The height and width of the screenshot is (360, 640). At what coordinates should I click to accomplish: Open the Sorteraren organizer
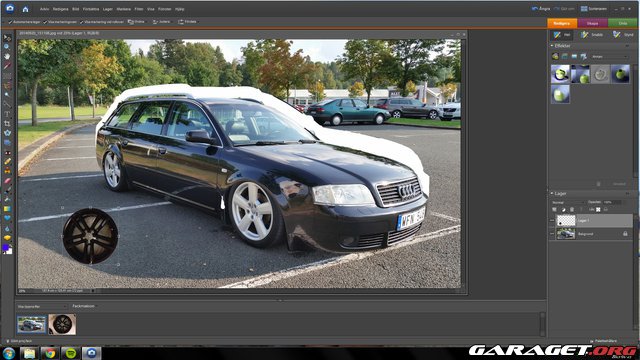[593, 9]
